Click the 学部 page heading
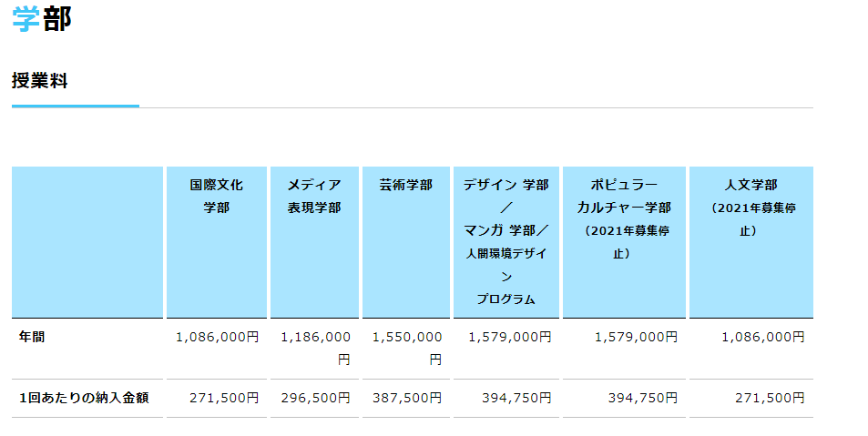 [x=41, y=19]
